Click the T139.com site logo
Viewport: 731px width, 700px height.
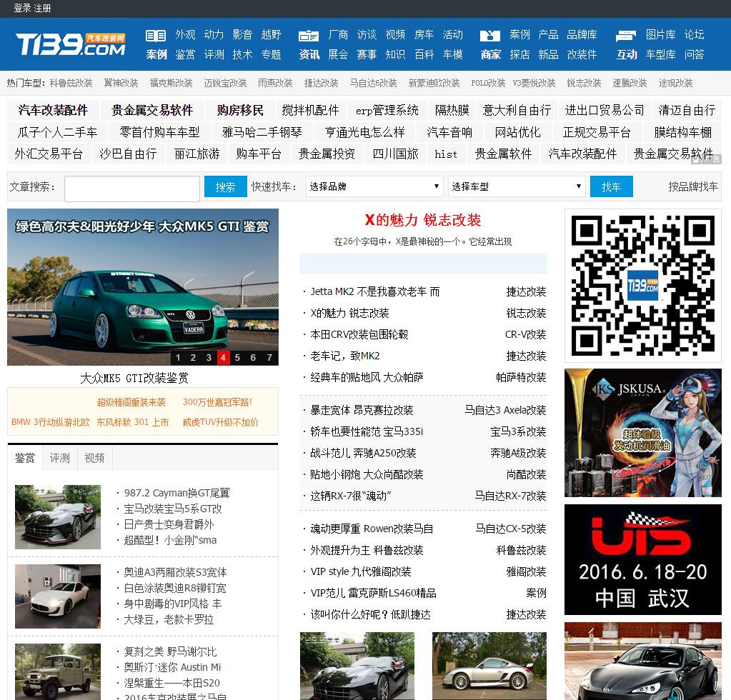point(71,44)
